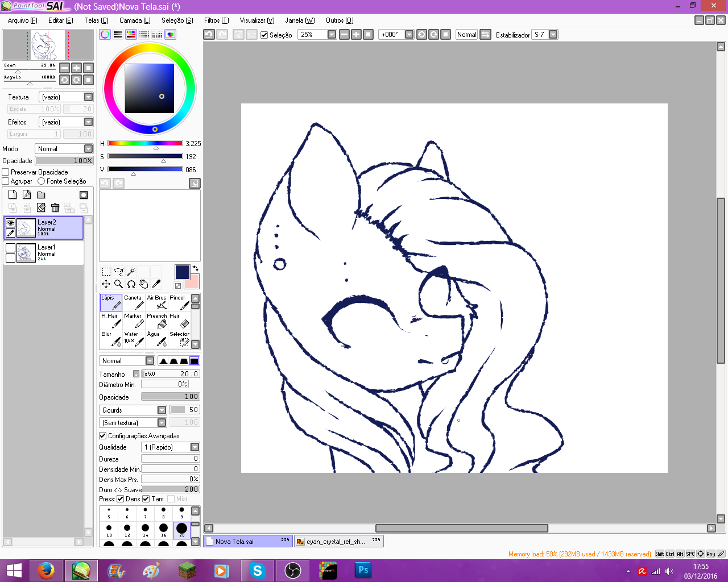Zoom out using the navigator minus button
The width and height of the screenshot is (728, 582).
coord(64,68)
